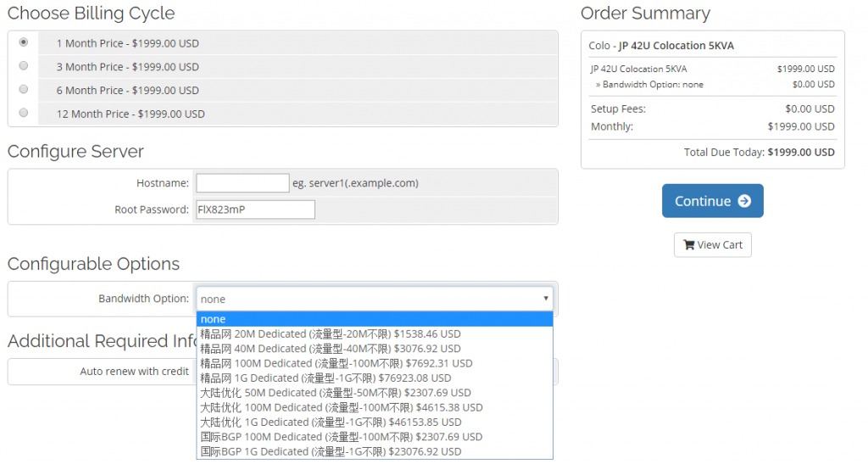Click the Hostname input field
The height and width of the screenshot is (464, 868).
[x=242, y=183]
